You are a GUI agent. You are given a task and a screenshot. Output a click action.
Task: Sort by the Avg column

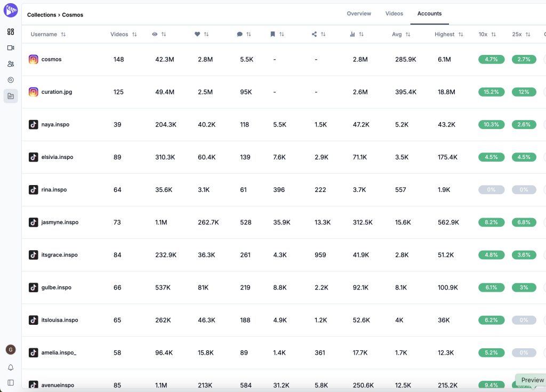click(401, 34)
